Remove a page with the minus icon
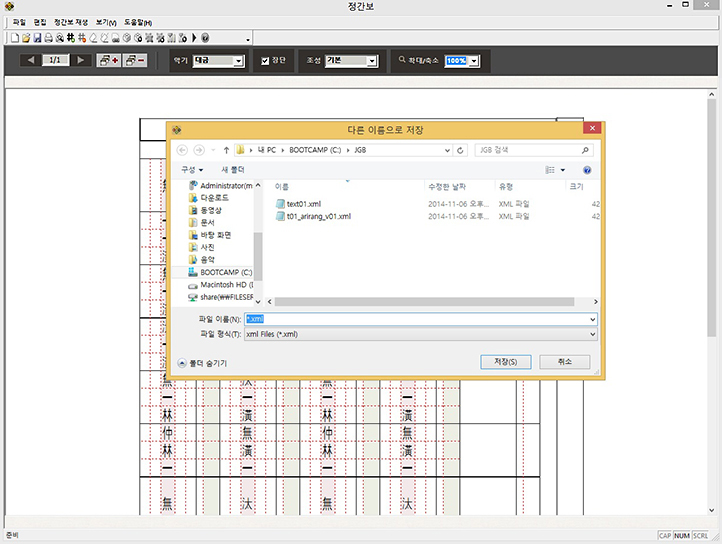The height and width of the screenshot is (544, 722). [135, 60]
